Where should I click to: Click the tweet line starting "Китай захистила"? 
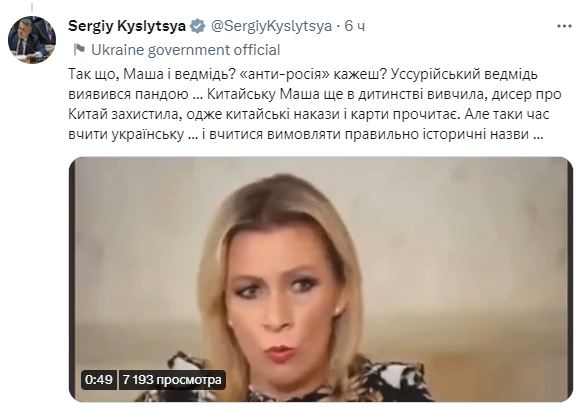309,114
